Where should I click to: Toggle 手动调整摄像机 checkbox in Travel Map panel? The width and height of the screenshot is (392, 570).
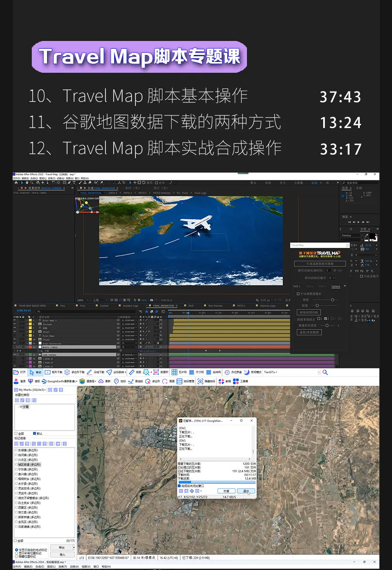click(x=298, y=294)
